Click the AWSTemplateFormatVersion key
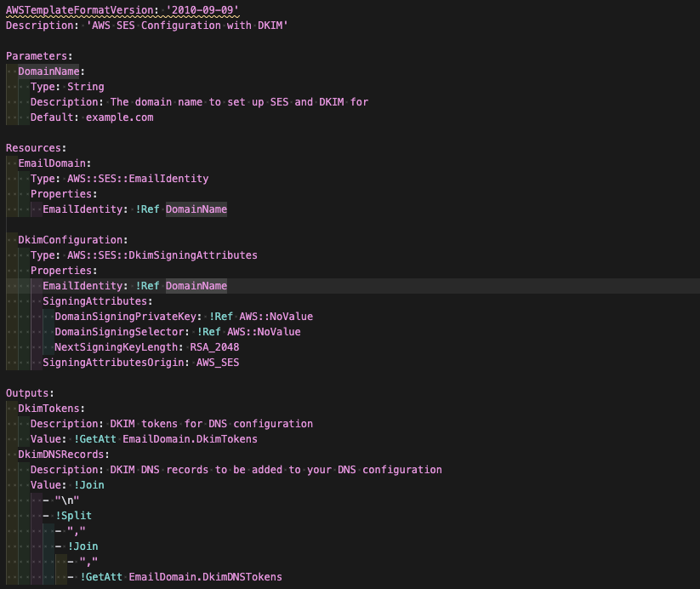The image size is (700, 589). pos(79,10)
